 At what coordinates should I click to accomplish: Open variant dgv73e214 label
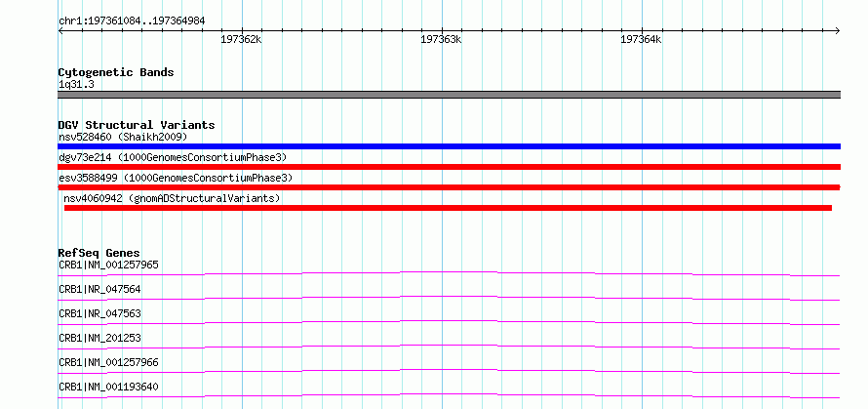click(173, 157)
